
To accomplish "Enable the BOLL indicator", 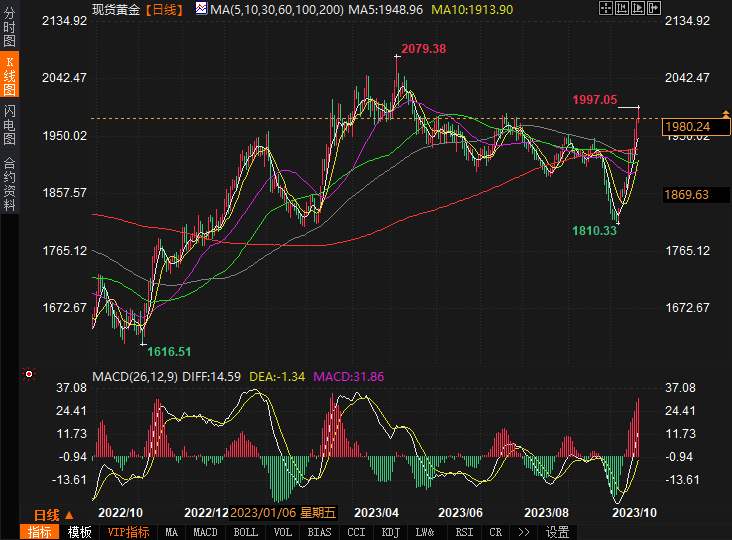I will click(x=245, y=532).
